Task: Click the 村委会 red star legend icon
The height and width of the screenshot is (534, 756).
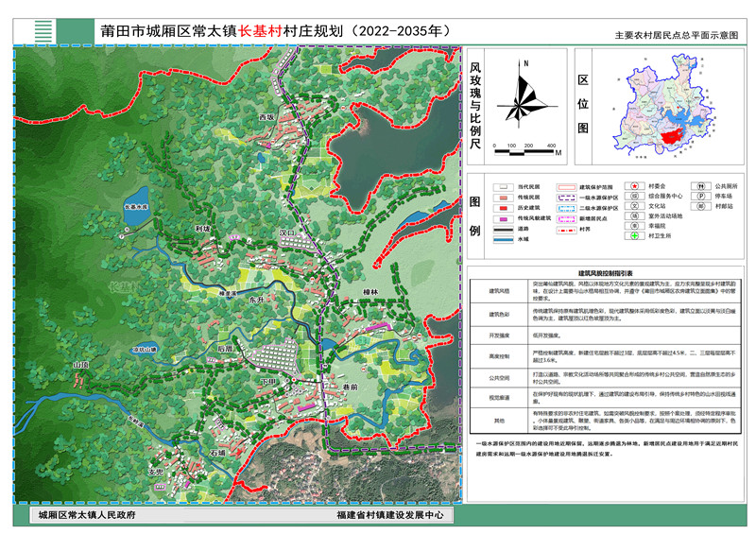Action: click(635, 187)
